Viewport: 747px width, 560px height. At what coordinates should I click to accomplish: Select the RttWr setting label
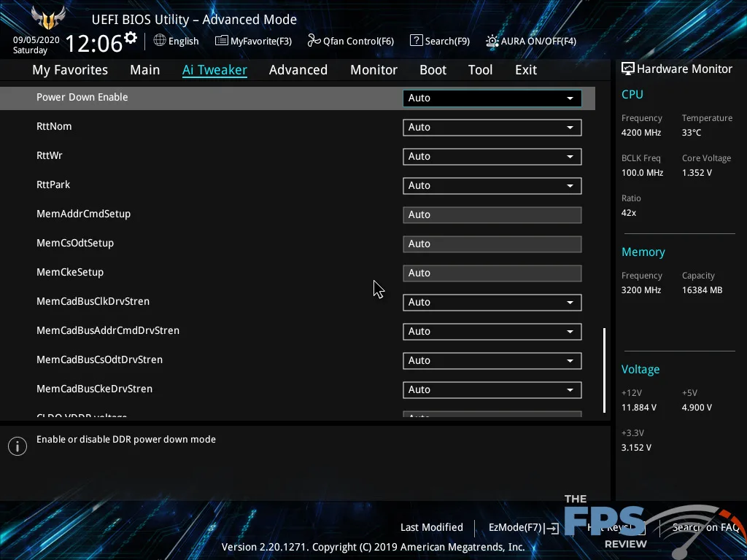[50, 155]
